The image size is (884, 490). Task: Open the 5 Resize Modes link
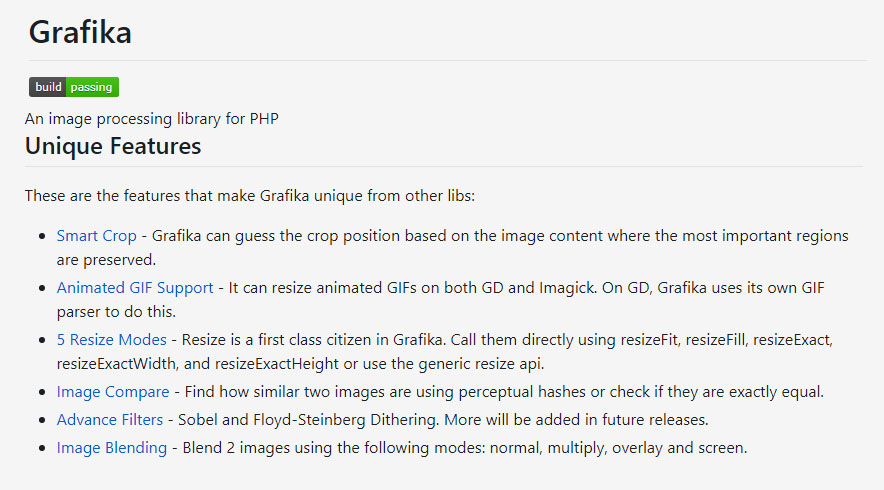112,339
